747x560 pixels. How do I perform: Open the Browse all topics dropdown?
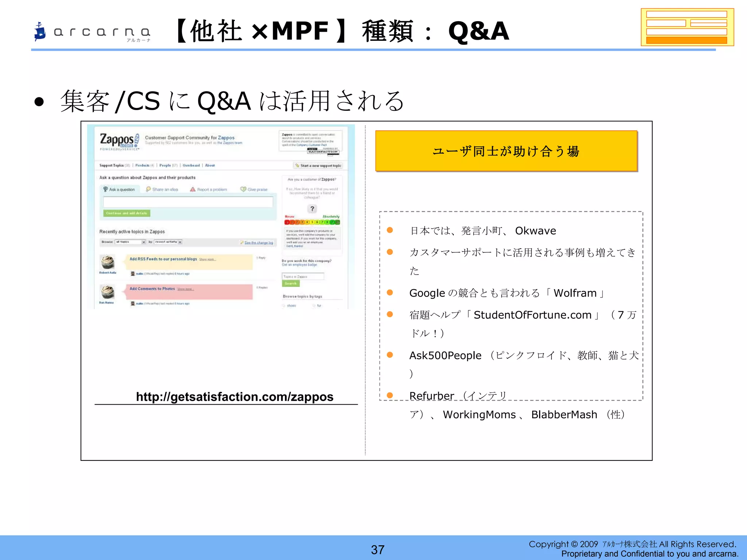pos(130,242)
